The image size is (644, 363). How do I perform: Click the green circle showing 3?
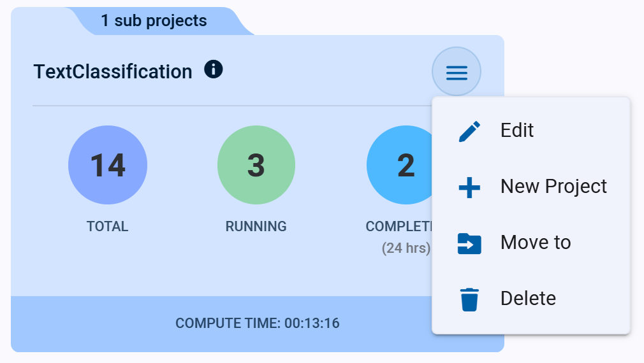pos(256,165)
